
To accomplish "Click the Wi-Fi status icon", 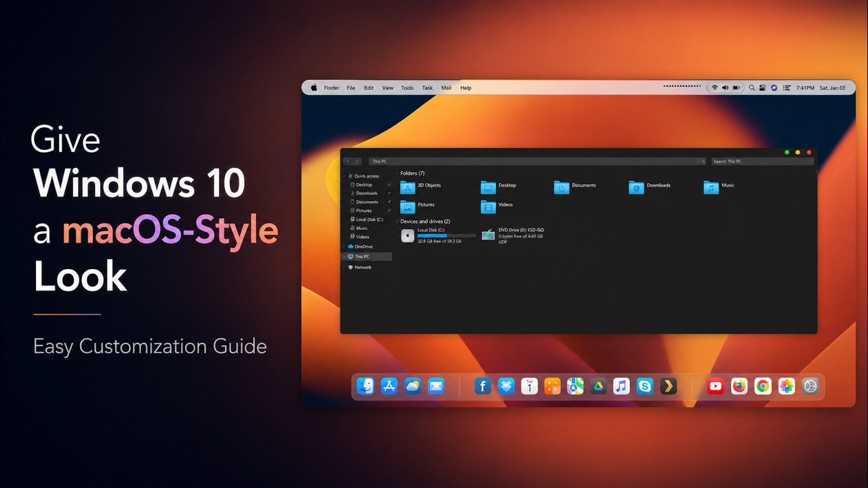I will [x=715, y=88].
